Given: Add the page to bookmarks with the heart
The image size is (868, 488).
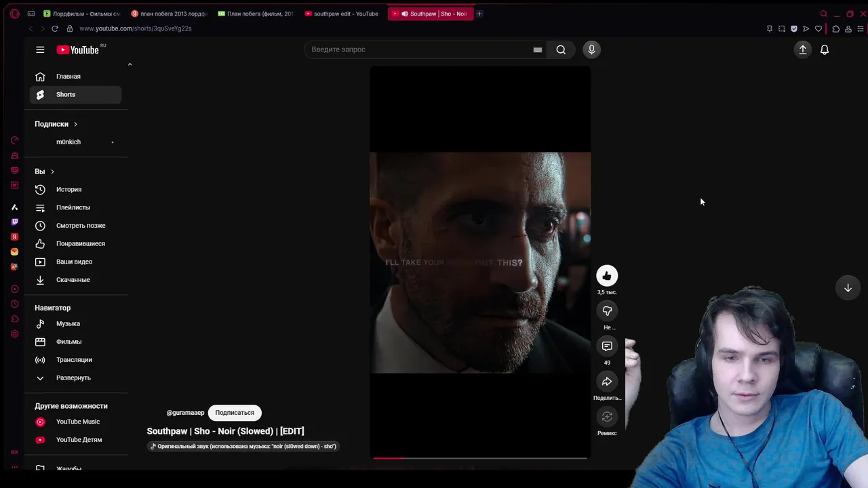Looking at the screenshot, I should 818,28.
